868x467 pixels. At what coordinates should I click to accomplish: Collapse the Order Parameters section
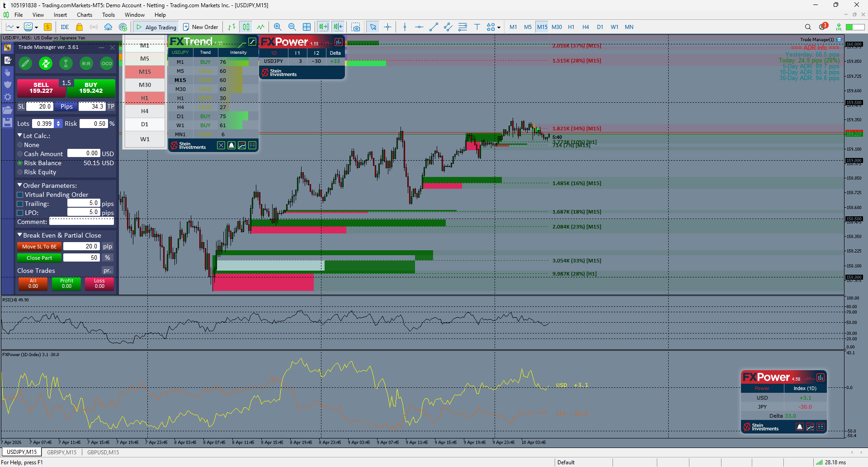(x=20, y=185)
